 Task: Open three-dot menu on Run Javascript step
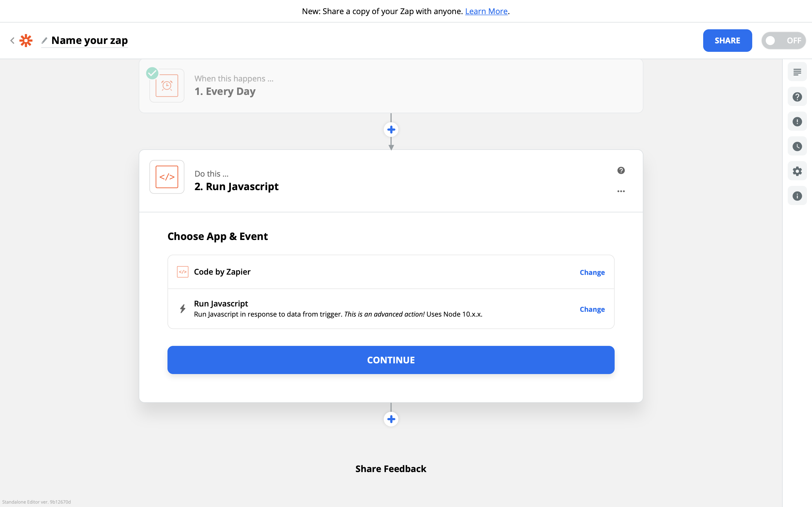(x=621, y=191)
